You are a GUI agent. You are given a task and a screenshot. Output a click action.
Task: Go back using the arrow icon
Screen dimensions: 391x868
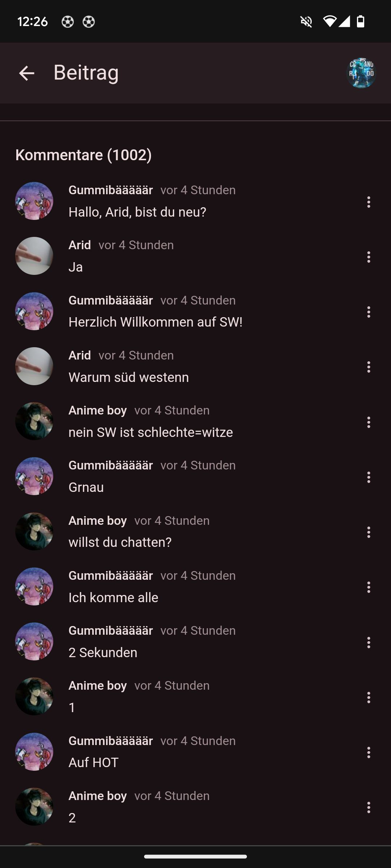click(26, 73)
